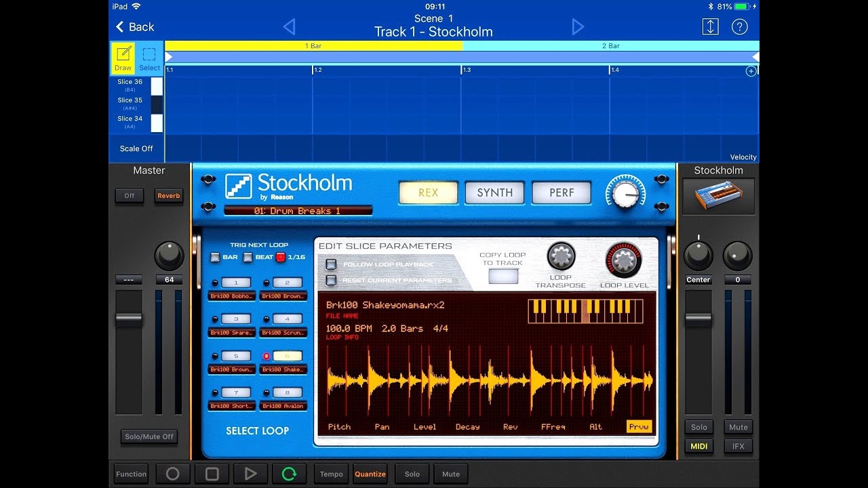Viewport: 868px width, 488px height.
Task: Select the Level parameter tab
Action: coord(425,427)
